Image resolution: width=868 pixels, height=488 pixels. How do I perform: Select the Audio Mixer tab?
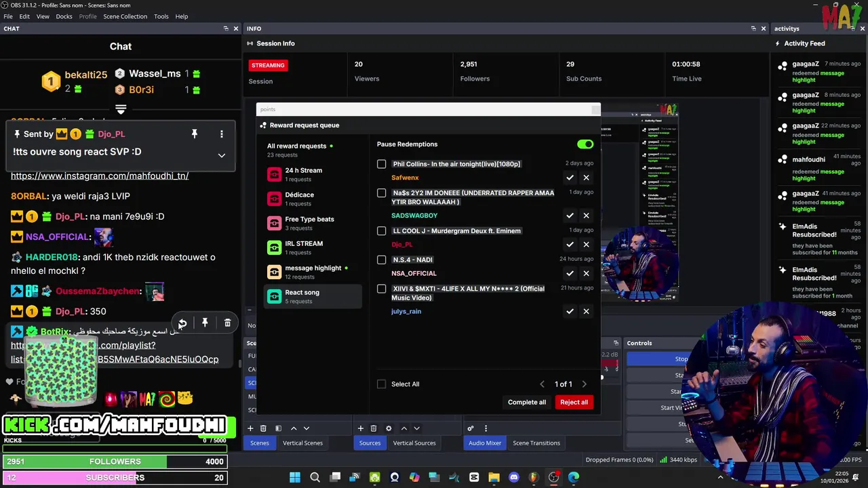[485, 443]
